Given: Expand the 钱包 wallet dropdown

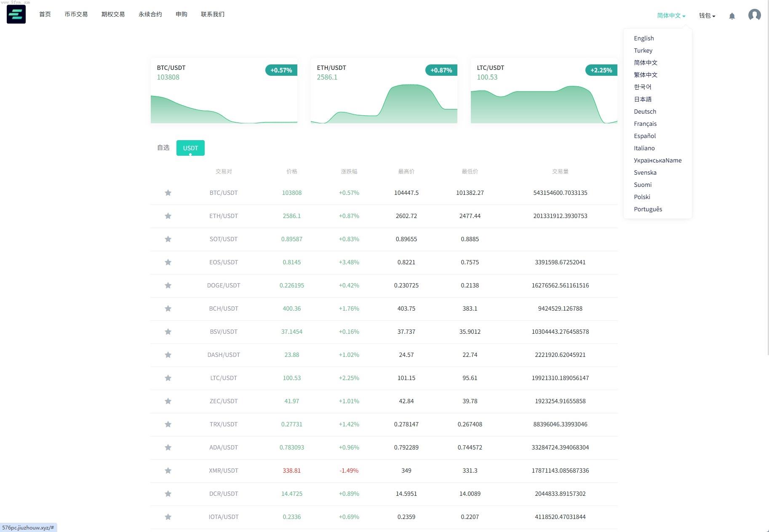Looking at the screenshot, I should point(707,16).
